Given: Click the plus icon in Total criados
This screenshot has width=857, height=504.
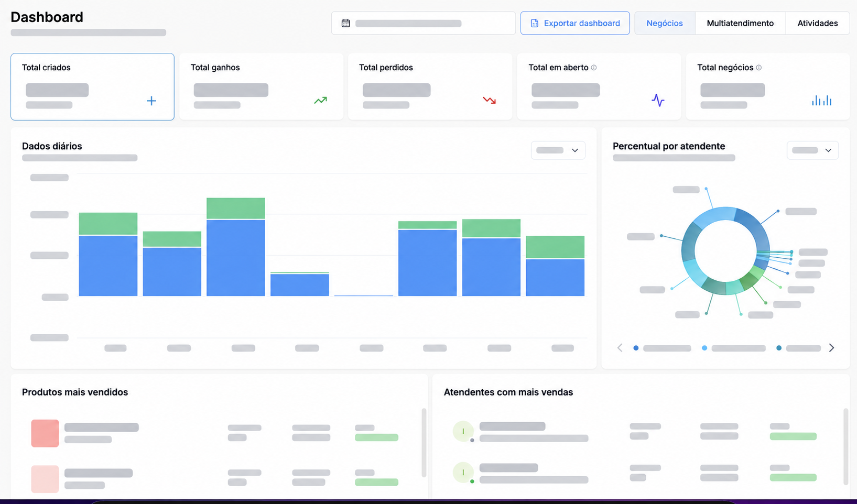Looking at the screenshot, I should (x=151, y=101).
